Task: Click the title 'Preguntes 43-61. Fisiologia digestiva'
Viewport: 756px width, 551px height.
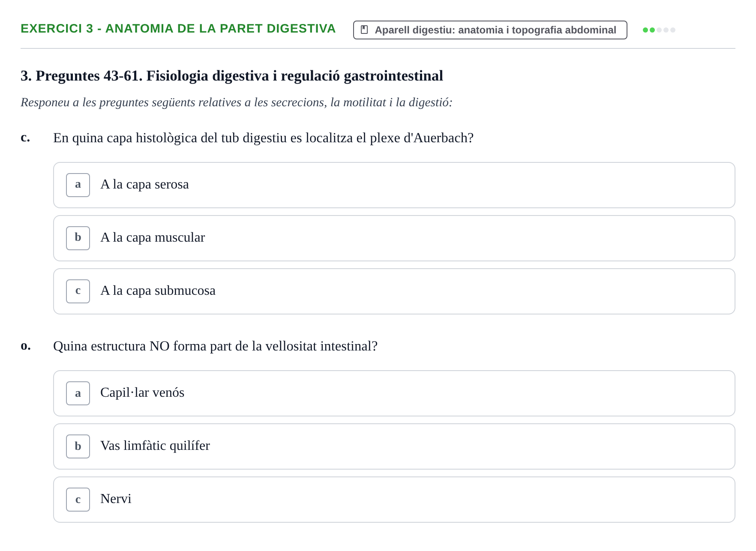Action: click(x=152, y=76)
